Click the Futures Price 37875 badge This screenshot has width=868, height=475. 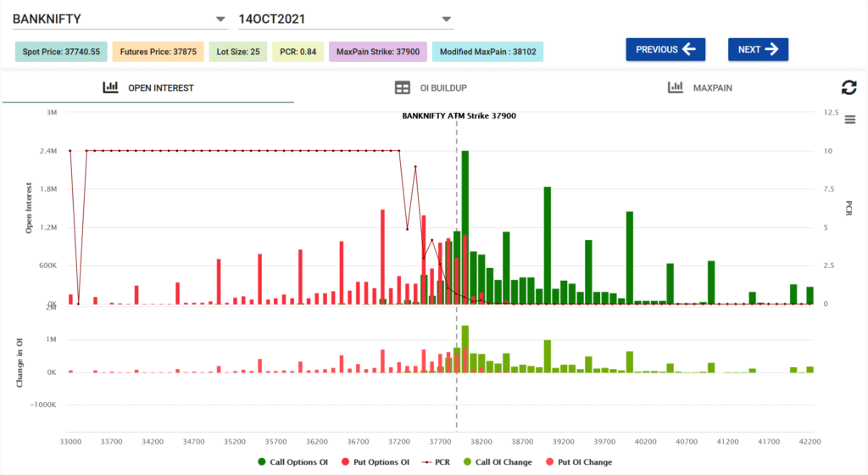pos(158,52)
